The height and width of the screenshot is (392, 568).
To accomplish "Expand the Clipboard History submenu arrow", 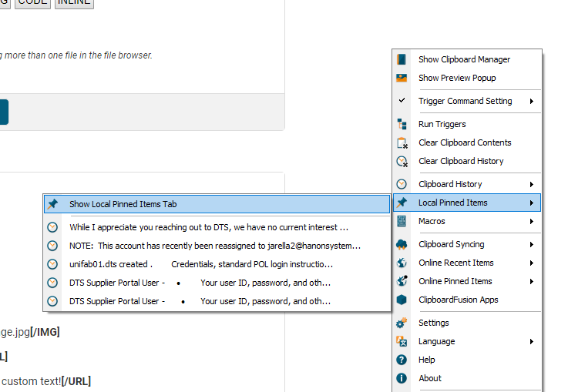I will [x=531, y=184].
